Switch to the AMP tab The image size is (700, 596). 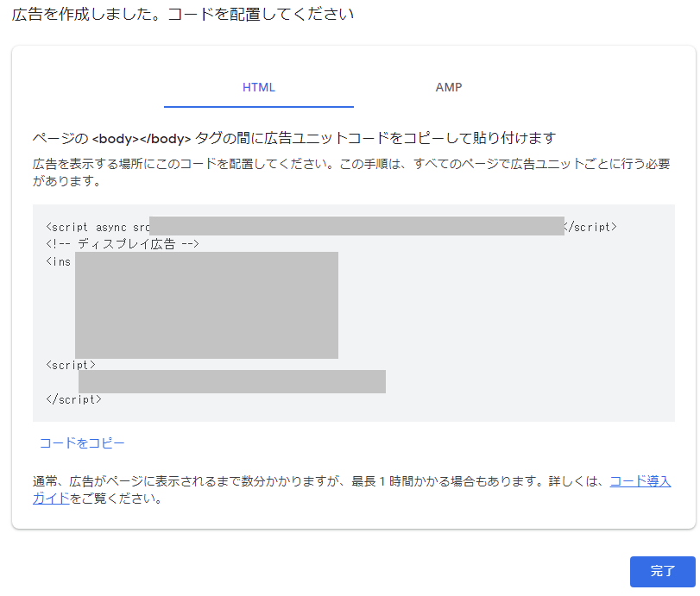[449, 87]
